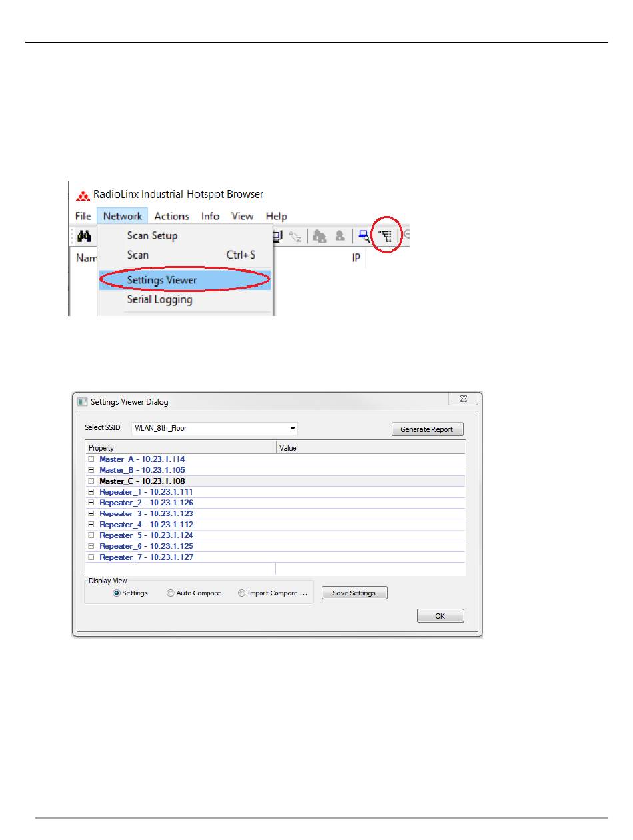
Task: Select the Master_B - 10.23.1.105 row text
Action: click(x=142, y=470)
